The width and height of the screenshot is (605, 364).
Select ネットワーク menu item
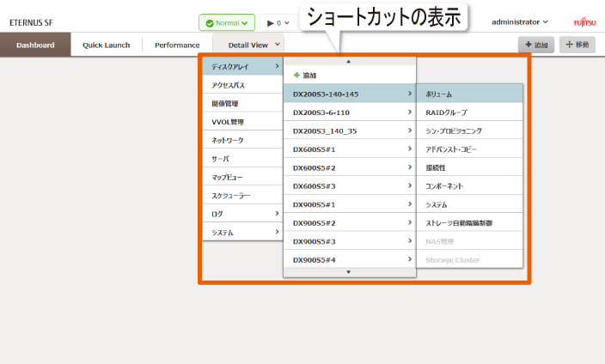[242, 140]
